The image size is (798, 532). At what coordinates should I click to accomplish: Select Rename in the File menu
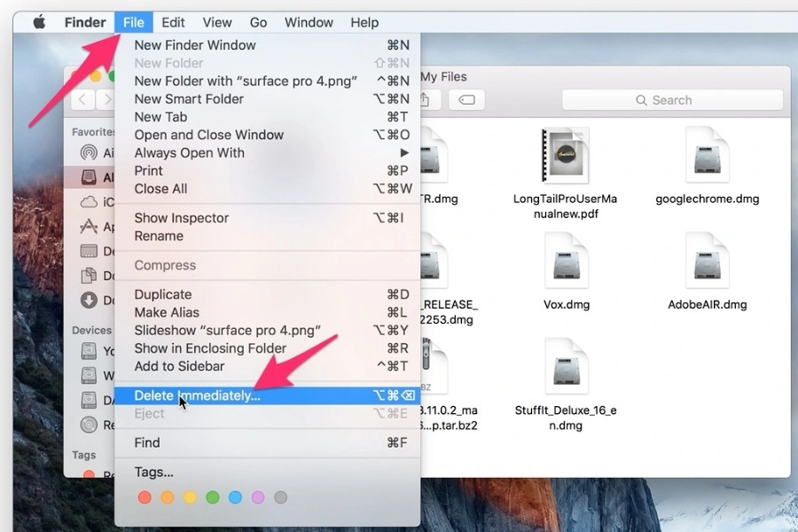[x=268, y=236]
